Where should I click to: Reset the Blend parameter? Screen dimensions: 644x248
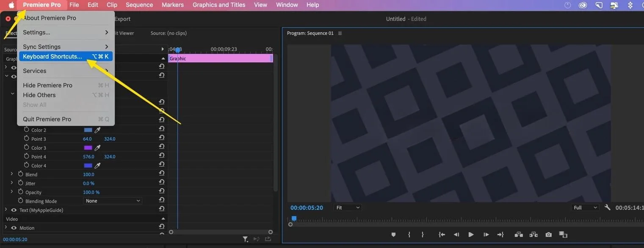[x=162, y=173]
